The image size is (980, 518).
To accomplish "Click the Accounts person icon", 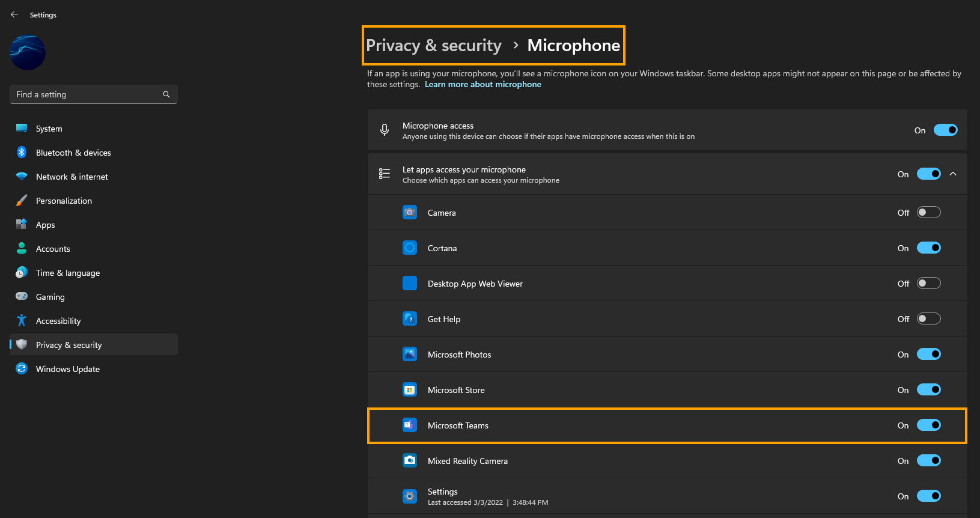I will [x=22, y=248].
